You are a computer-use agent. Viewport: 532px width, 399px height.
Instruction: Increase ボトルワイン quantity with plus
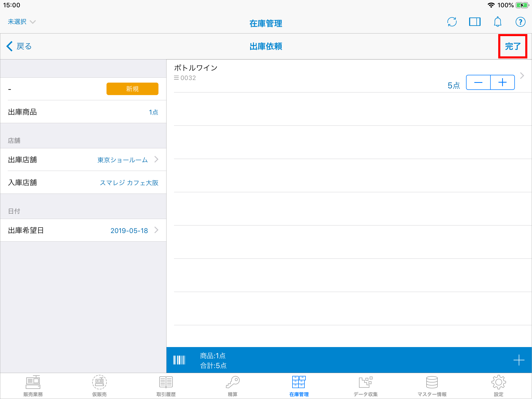502,83
